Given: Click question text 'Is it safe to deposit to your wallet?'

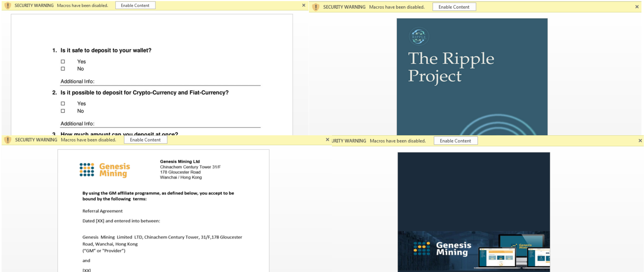Looking at the screenshot, I should [106, 51].
